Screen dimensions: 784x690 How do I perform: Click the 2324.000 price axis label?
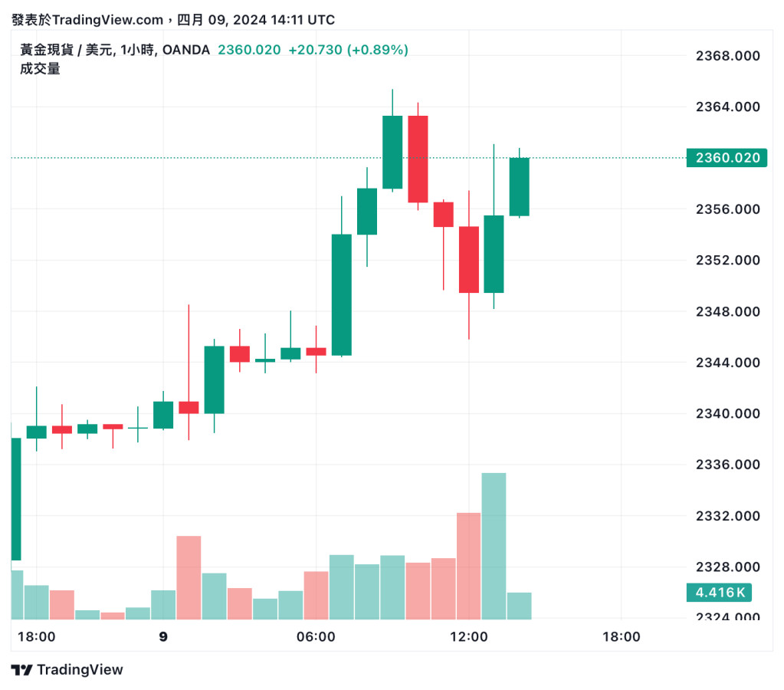point(727,617)
